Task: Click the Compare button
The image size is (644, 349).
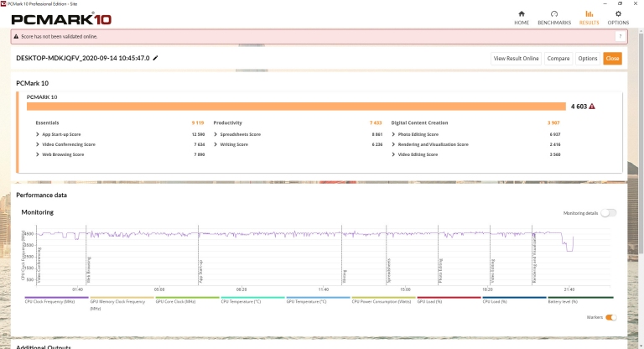Action: pos(558,59)
